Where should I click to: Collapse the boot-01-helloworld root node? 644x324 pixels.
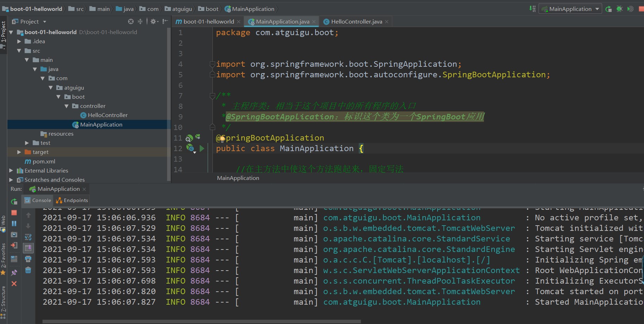11,32
